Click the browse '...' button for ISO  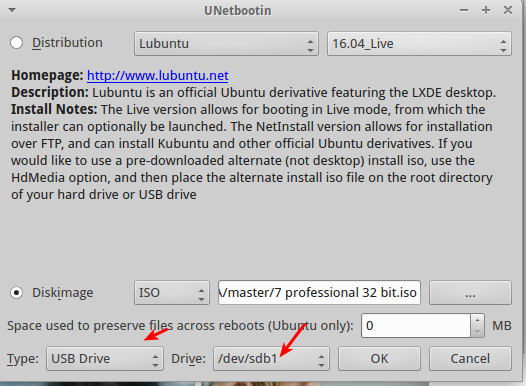click(x=470, y=292)
